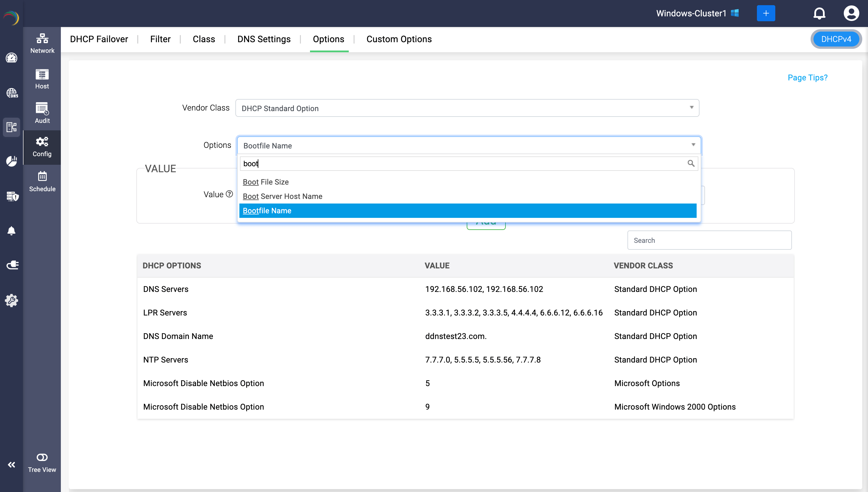Open the Audit section icon
The height and width of the screenshot is (492, 868).
point(42,113)
